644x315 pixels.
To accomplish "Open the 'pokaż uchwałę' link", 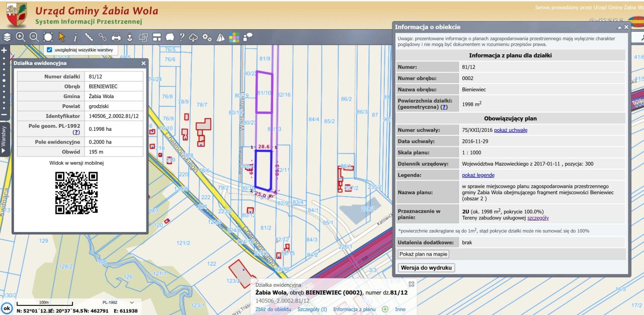I will [x=511, y=130].
